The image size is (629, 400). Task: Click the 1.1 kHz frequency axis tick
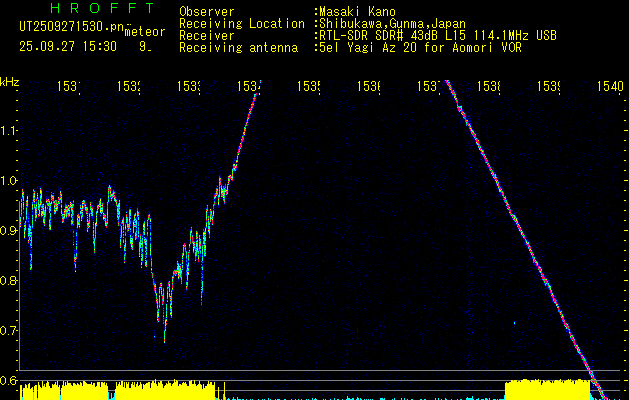coord(9,131)
